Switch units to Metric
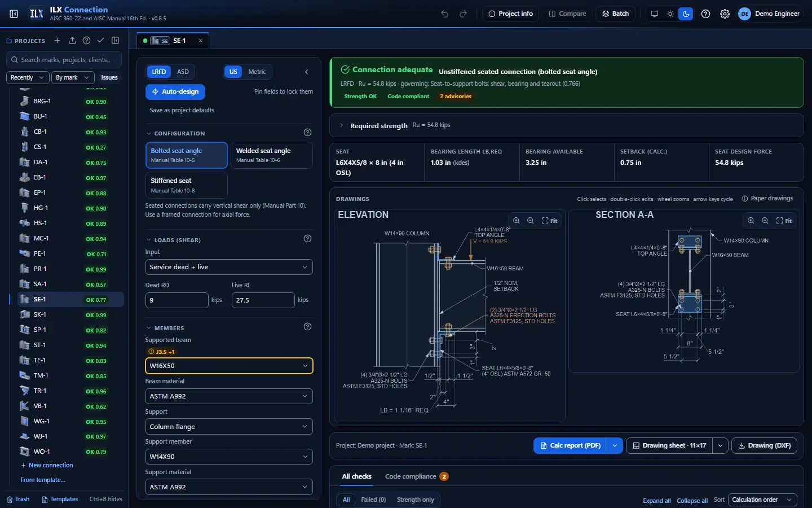812x508 pixels. [x=257, y=72]
